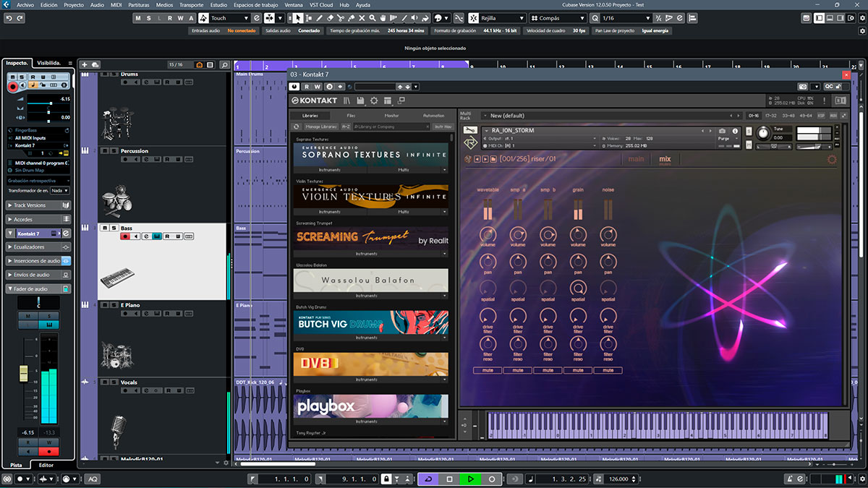The height and width of the screenshot is (488, 868).
Task: Click the green Play button
Action: click(471, 479)
